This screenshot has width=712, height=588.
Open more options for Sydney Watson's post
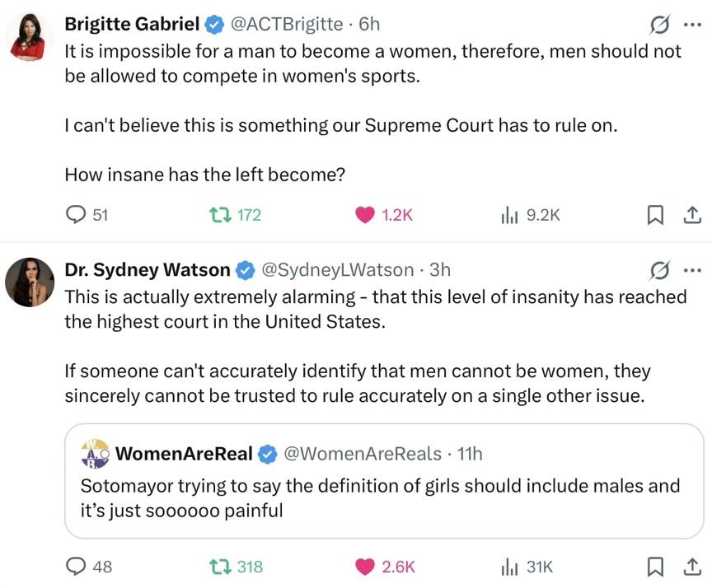pyautogui.click(x=692, y=269)
